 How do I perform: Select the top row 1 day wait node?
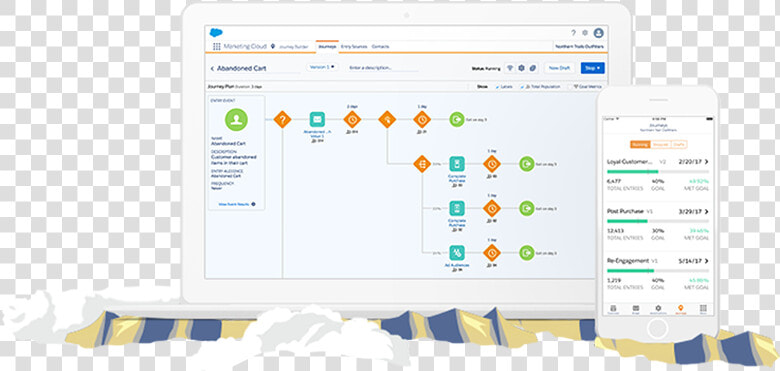tap(422, 119)
